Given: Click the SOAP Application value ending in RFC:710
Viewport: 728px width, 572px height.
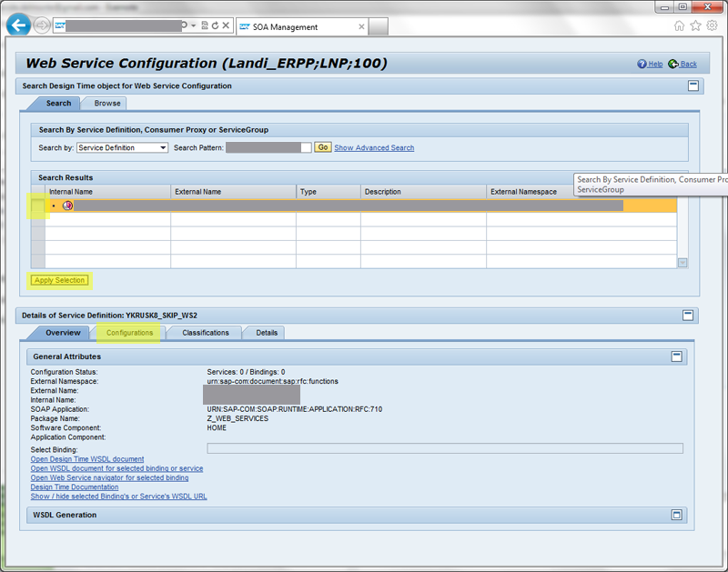Looking at the screenshot, I should (x=295, y=409).
